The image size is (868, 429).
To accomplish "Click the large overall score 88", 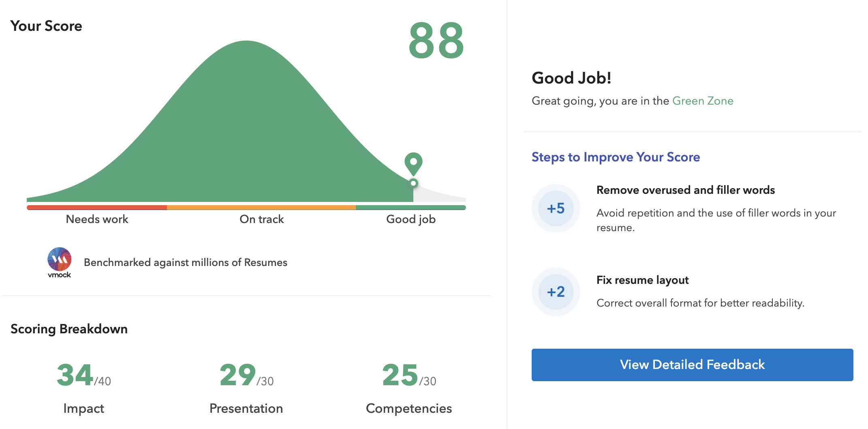I will [436, 41].
